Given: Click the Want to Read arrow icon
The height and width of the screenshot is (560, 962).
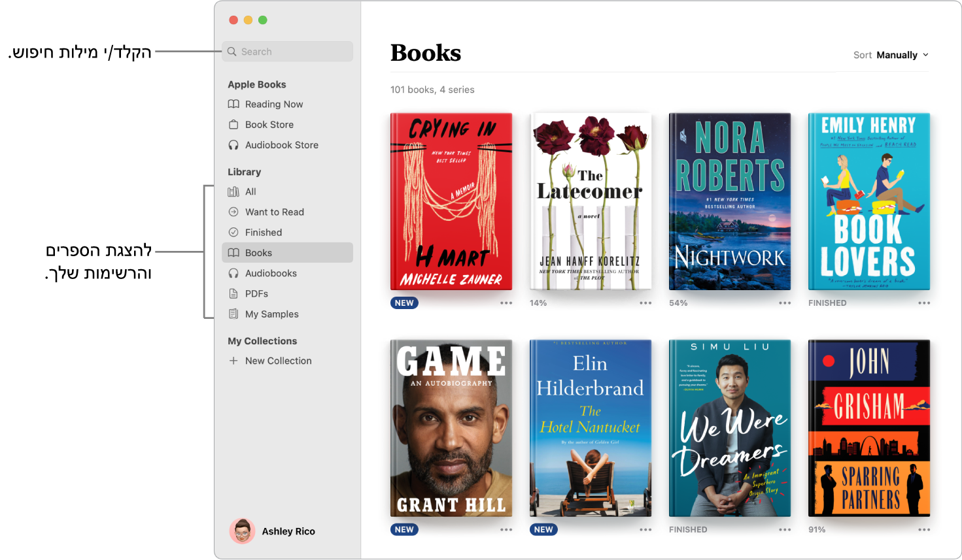Looking at the screenshot, I should [x=233, y=212].
